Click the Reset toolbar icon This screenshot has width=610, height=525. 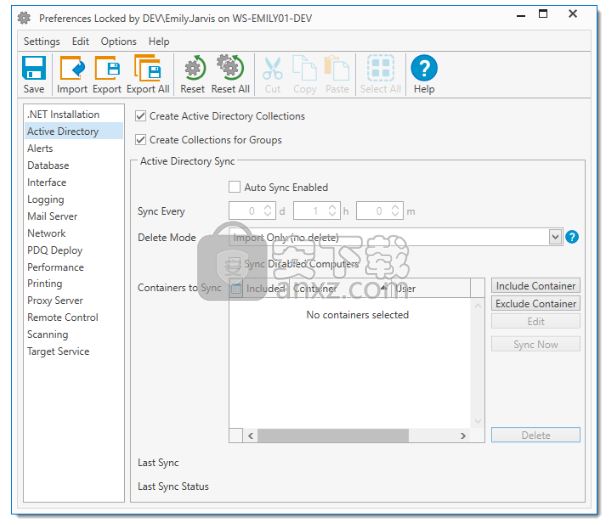(194, 68)
